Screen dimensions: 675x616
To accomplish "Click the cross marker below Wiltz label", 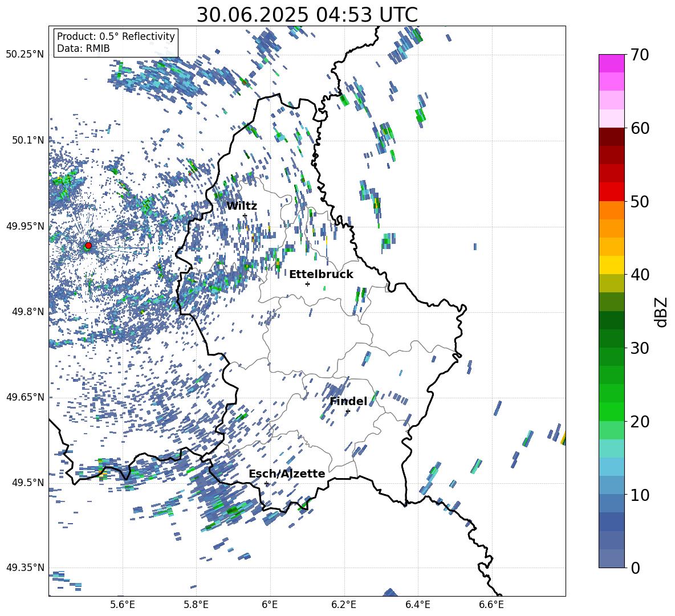I will tap(245, 215).
